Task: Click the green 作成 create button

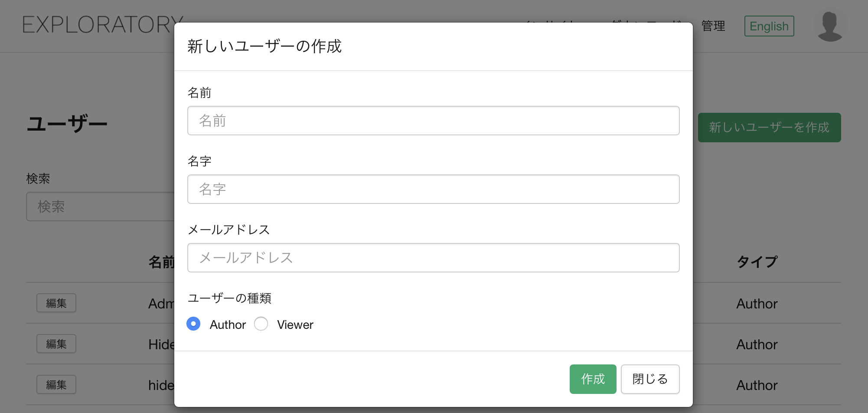Action: click(593, 379)
